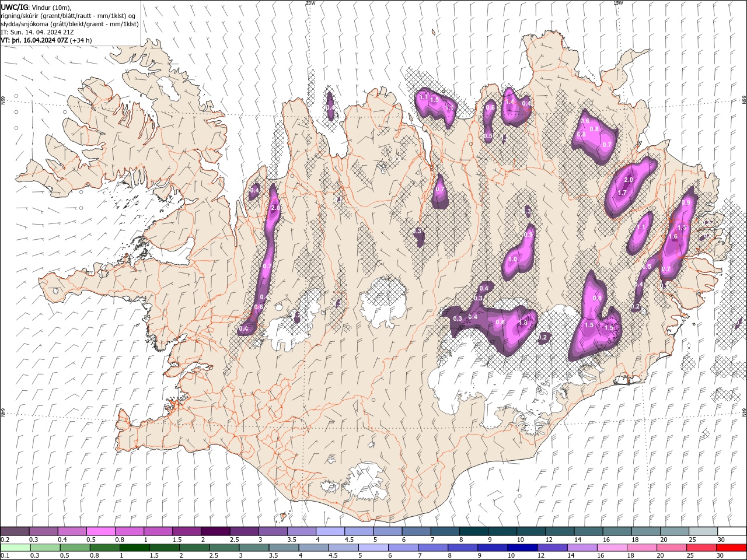Pick the deep navy 10–12 swatch in the lower legend
The height and width of the screenshot is (560, 747).
click(522, 548)
